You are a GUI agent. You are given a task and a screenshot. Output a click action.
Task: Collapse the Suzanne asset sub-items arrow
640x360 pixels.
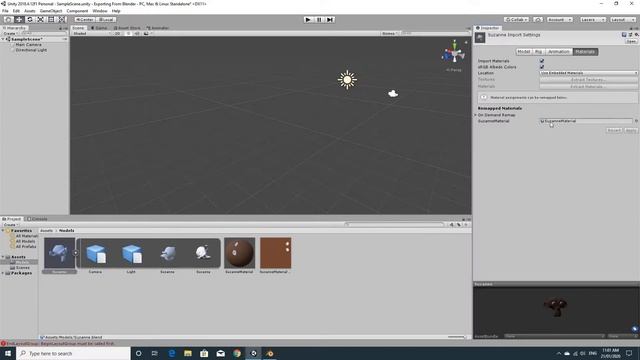(76, 253)
